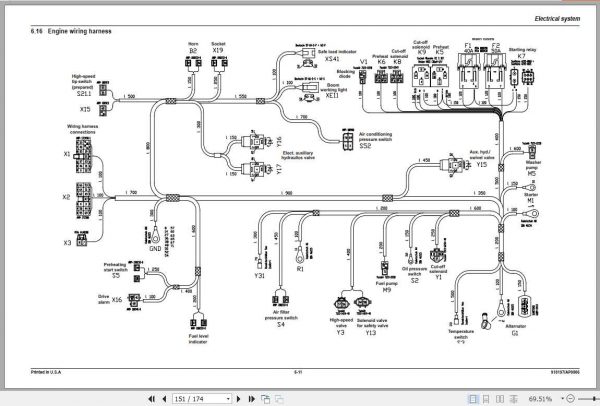The width and height of the screenshot is (600, 406).
Task: Click the S52 air conditioning pressure switch label
Action: click(x=365, y=146)
